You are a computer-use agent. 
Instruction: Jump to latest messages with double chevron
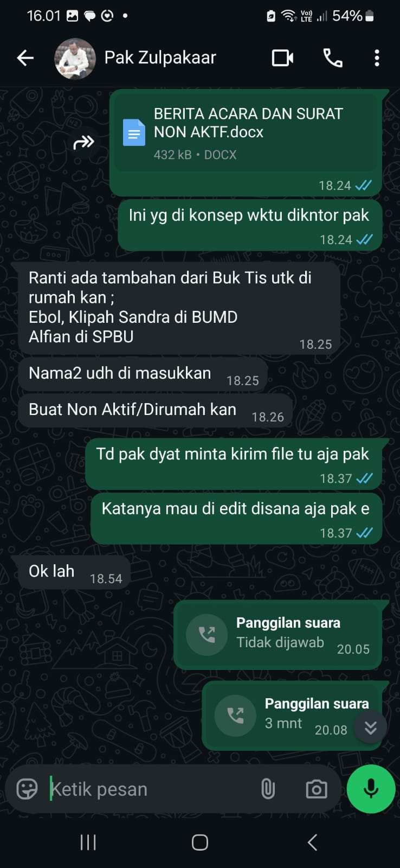tap(370, 727)
